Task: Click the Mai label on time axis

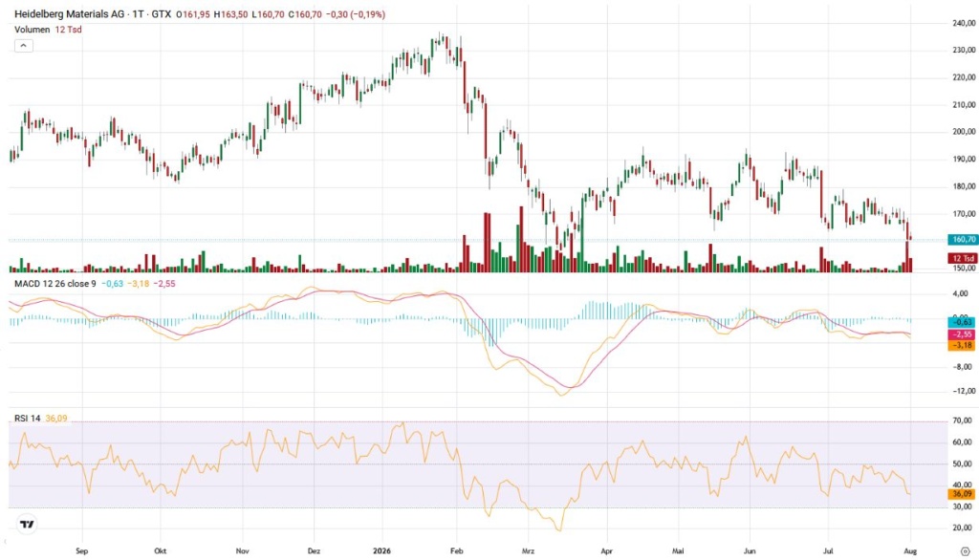Action: point(678,551)
